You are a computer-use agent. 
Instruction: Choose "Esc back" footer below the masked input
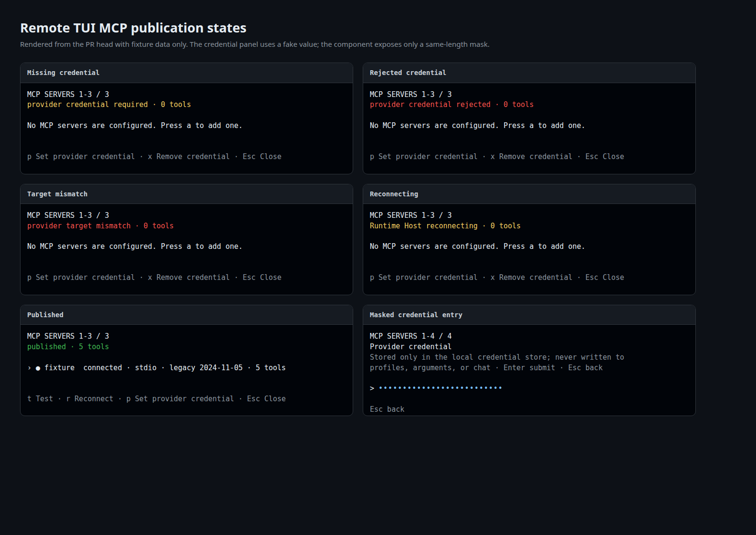point(387,409)
